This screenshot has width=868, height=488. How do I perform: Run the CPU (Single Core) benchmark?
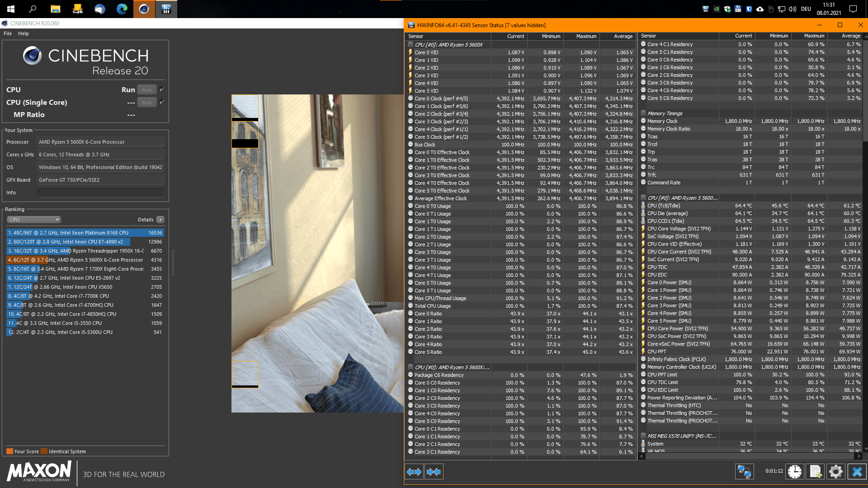click(x=147, y=102)
